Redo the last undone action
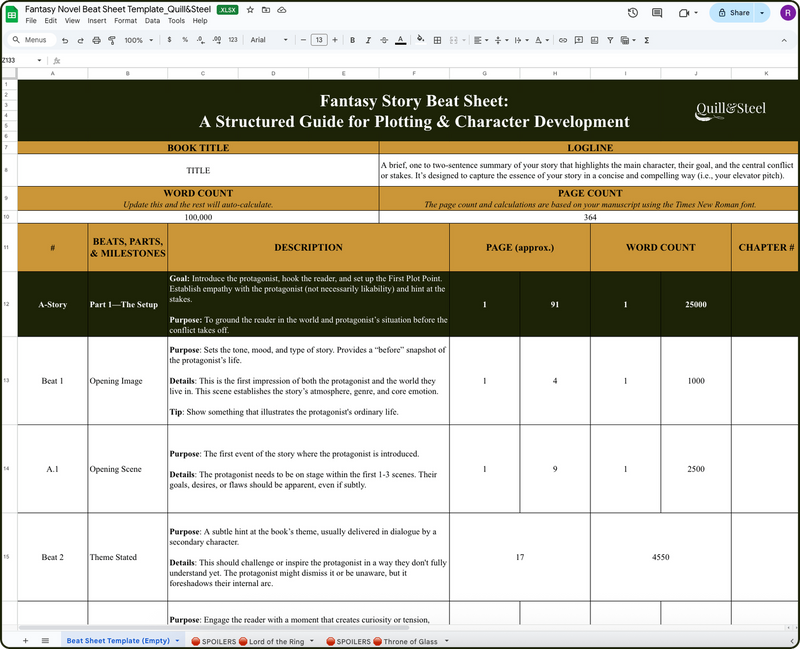This screenshot has height=649, width=800. pos(81,40)
